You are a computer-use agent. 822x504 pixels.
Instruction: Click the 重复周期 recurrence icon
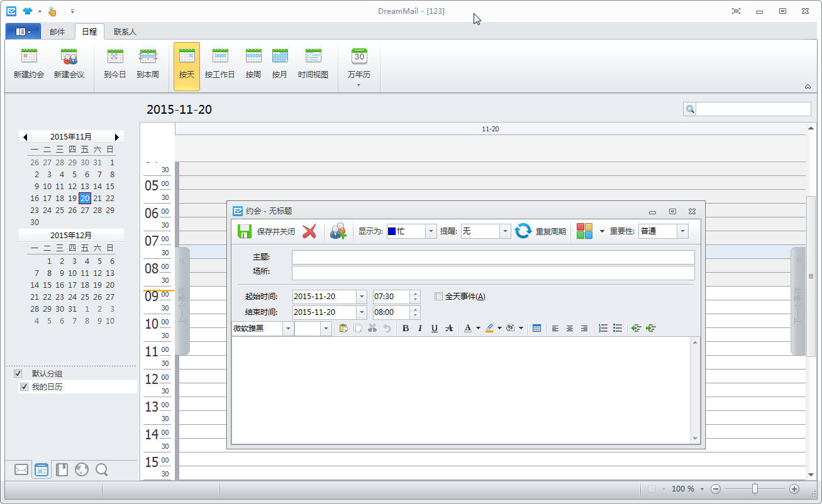pyautogui.click(x=523, y=231)
